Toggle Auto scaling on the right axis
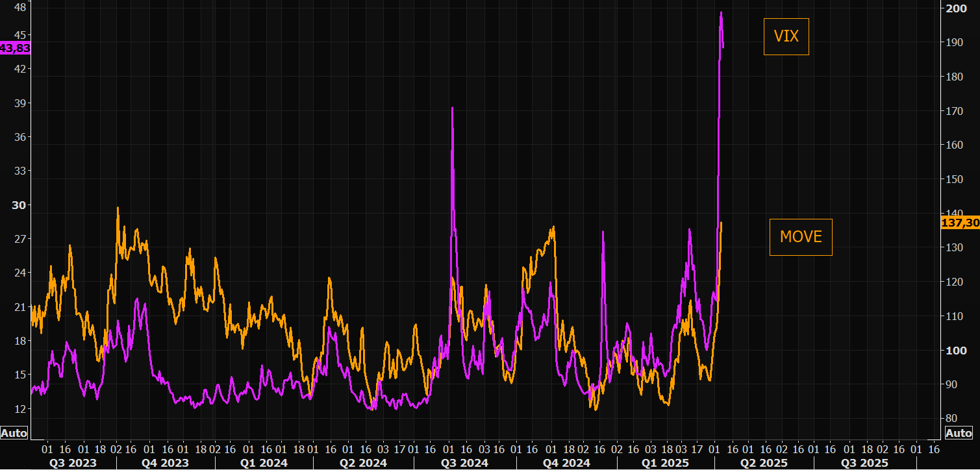 [x=959, y=433]
